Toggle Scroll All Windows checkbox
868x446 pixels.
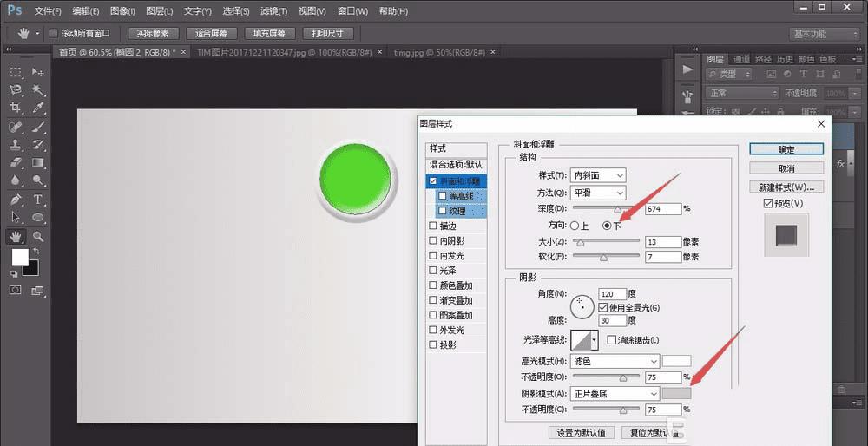[54, 33]
